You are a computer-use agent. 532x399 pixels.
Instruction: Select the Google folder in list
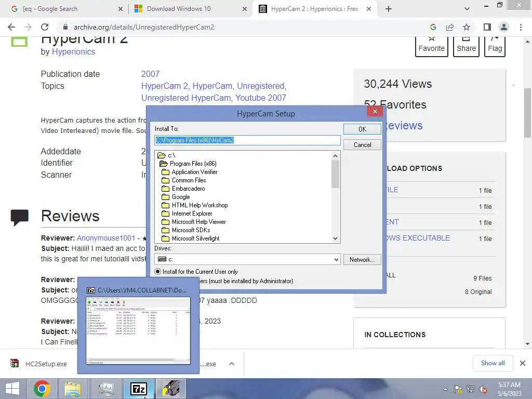tap(176, 197)
